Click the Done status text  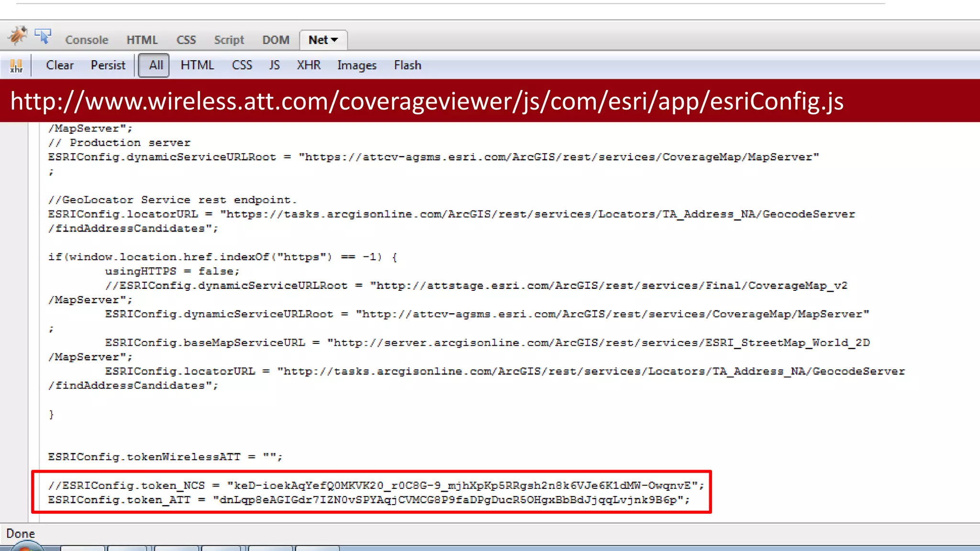coord(21,533)
